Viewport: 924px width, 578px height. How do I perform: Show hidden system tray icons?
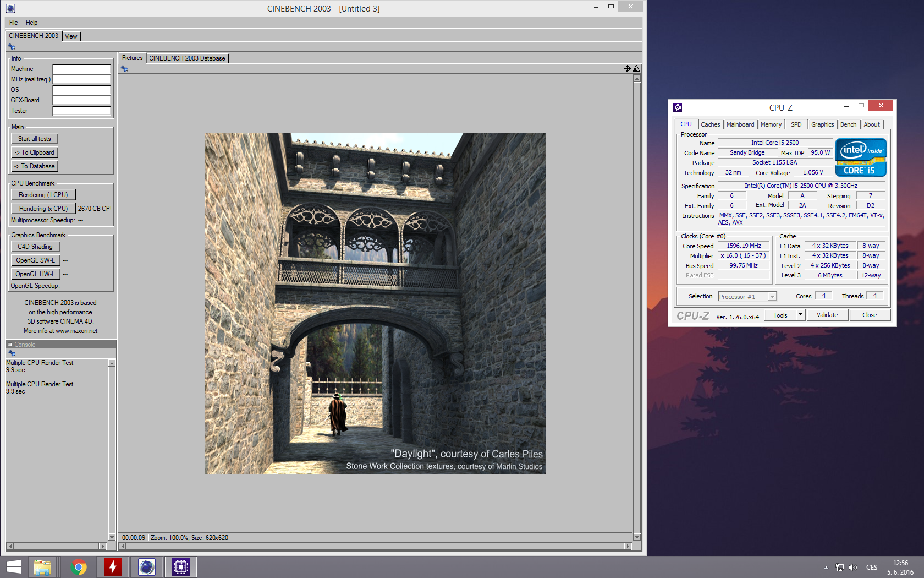click(x=826, y=568)
